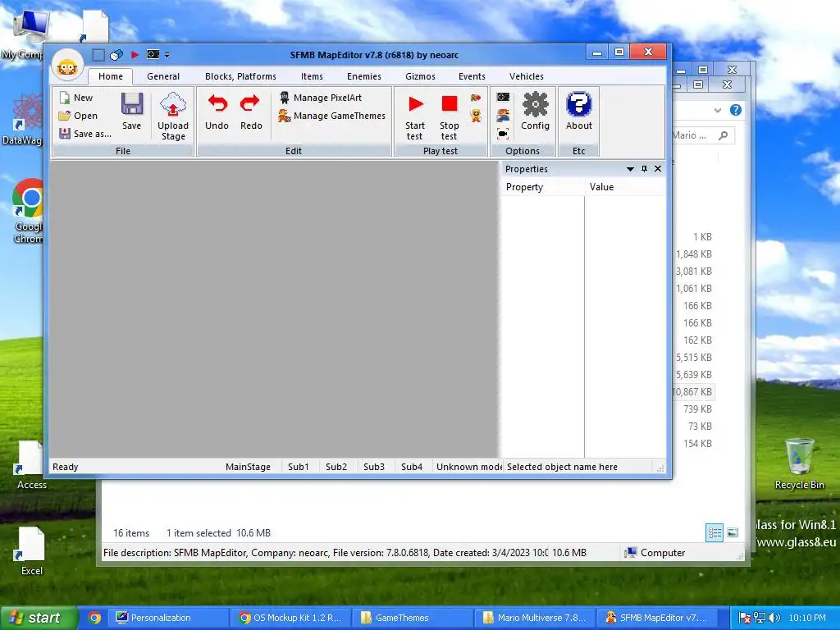Click the Value column header

[625, 187]
